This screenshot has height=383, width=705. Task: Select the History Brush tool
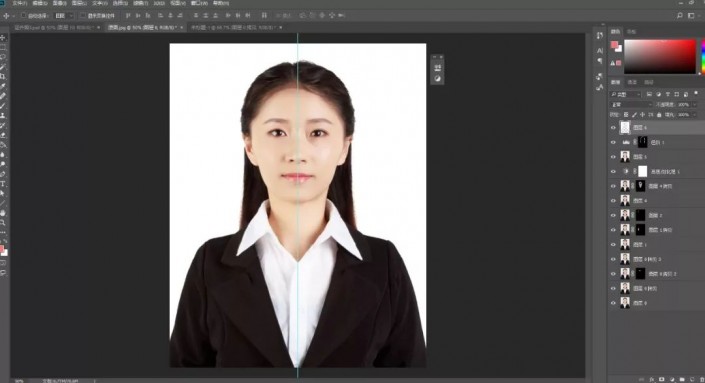pyautogui.click(x=3, y=125)
